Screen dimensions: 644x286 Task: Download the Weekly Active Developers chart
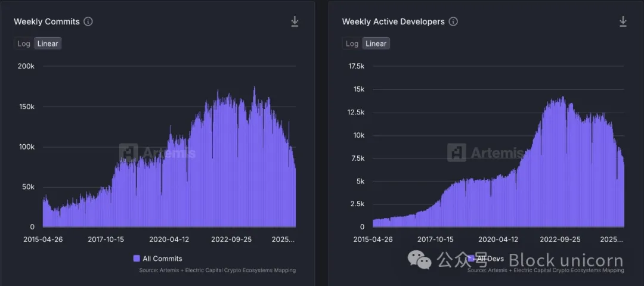coord(623,21)
